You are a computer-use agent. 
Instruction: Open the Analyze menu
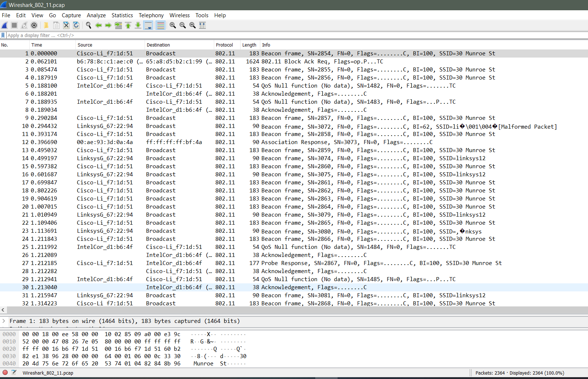pyautogui.click(x=96, y=15)
